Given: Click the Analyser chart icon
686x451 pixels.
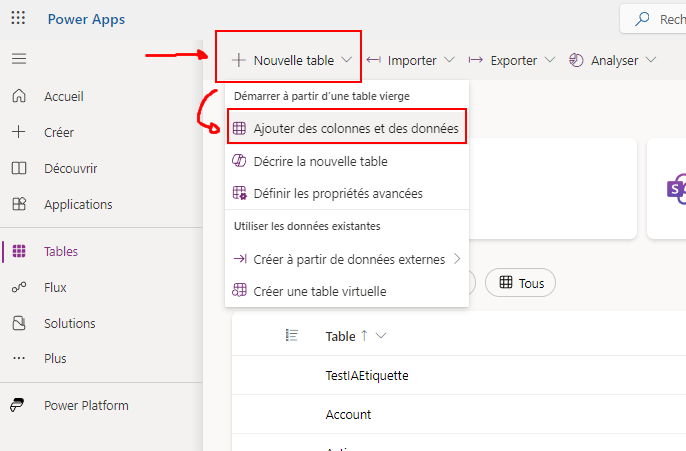Looking at the screenshot, I should (x=576, y=60).
